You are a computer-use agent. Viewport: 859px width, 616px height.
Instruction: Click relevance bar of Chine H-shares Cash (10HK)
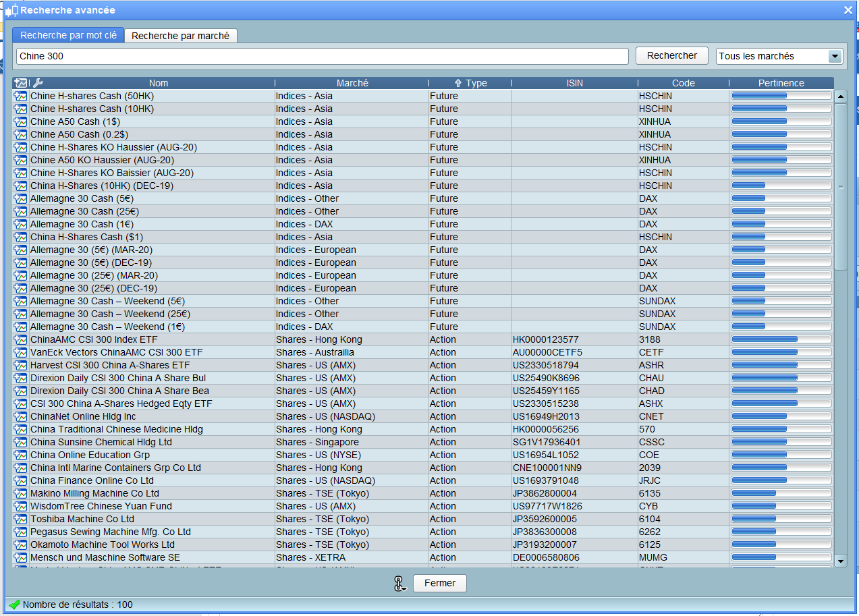(781, 109)
